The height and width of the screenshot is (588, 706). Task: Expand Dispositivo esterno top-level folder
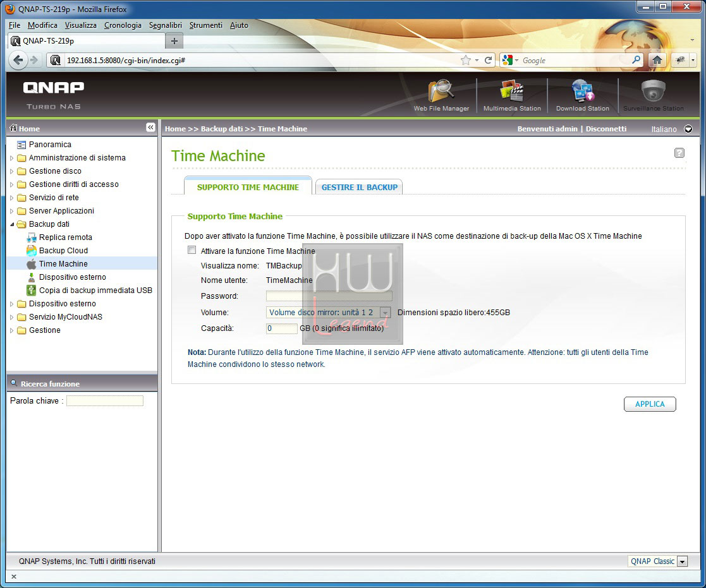(x=12, y=304)
